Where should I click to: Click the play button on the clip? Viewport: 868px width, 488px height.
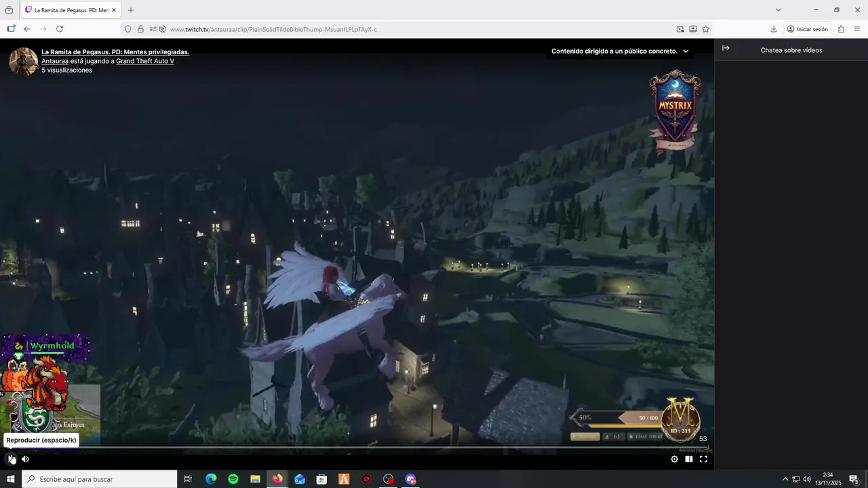coord(11,459)
